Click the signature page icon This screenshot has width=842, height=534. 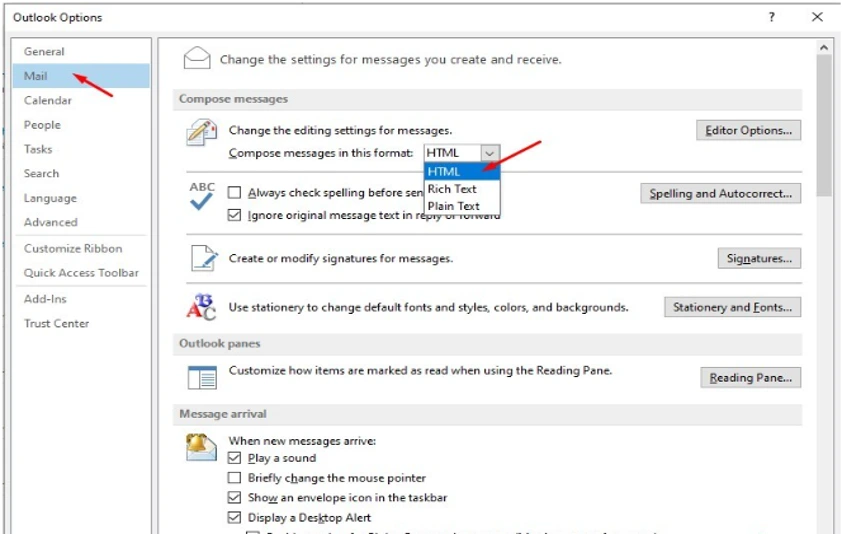tap(204, 258)
